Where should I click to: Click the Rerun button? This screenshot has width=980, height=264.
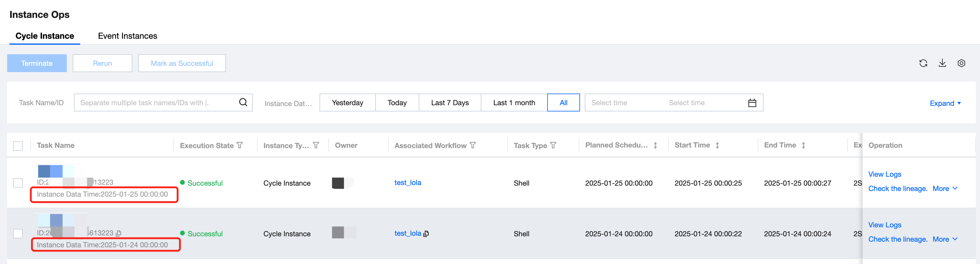[102, 63]
